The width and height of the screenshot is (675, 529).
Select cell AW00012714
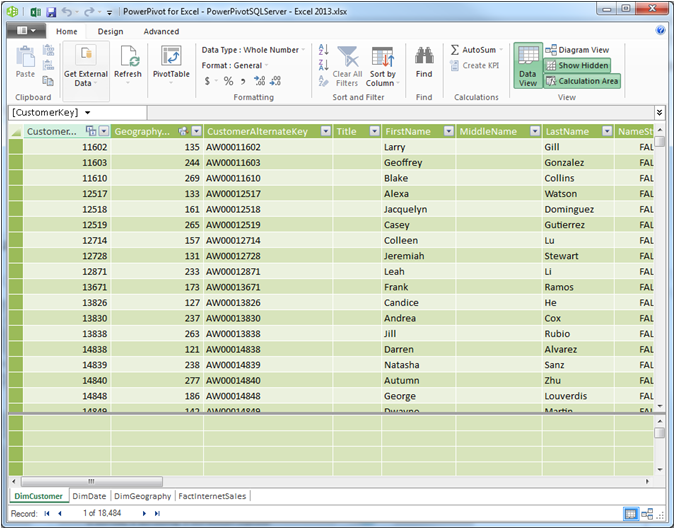pos(268,240)
